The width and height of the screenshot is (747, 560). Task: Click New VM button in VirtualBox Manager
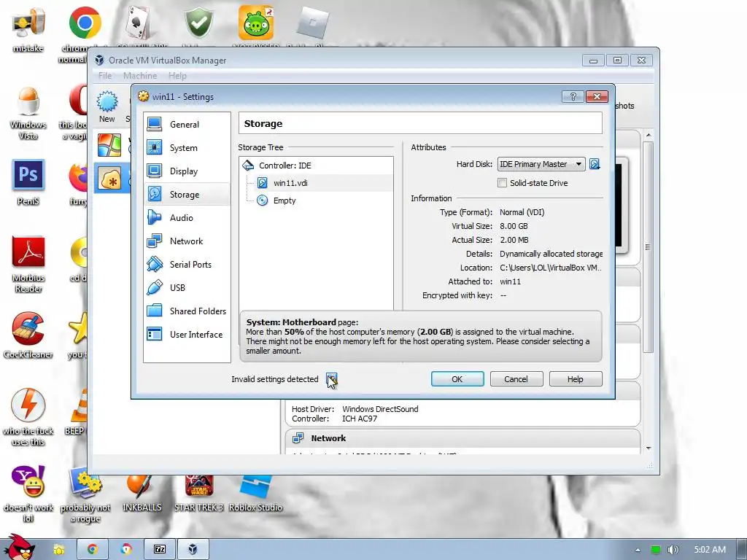click(x=107, y=106)
